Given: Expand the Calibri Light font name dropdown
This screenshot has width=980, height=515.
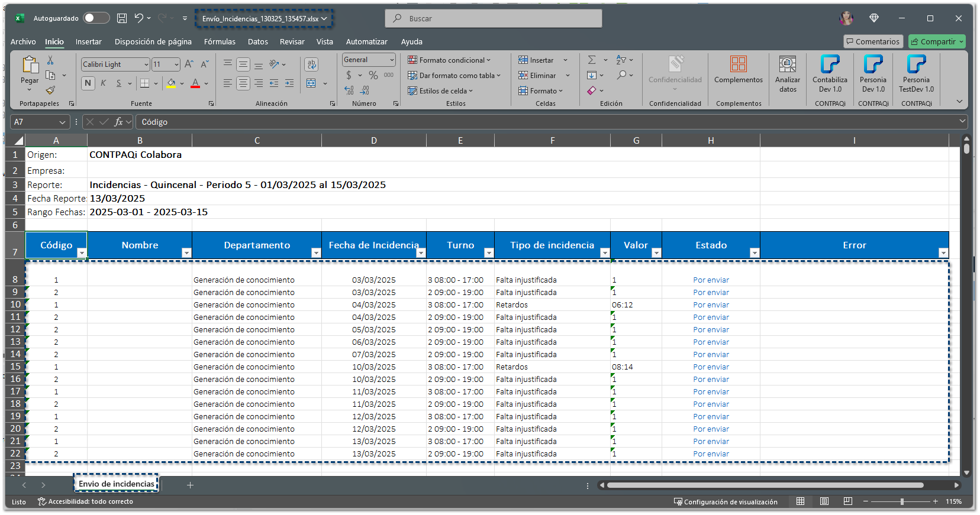Looking at the screenshot, I should [146, 64].
